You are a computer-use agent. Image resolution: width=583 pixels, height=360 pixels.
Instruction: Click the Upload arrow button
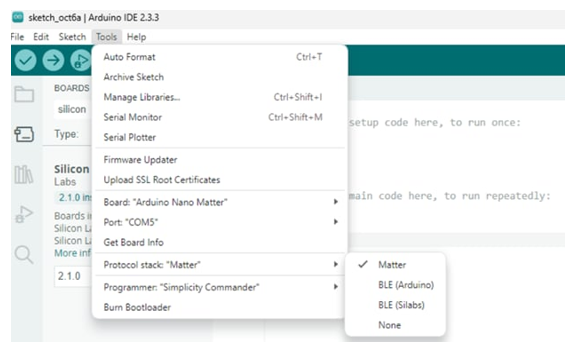click(x=53, y=60)
